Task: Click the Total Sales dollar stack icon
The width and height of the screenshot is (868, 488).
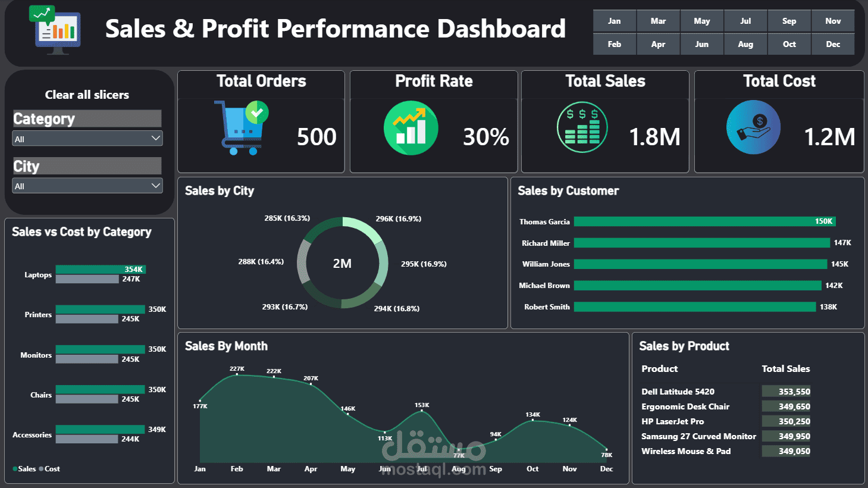Action: [582, 127]
